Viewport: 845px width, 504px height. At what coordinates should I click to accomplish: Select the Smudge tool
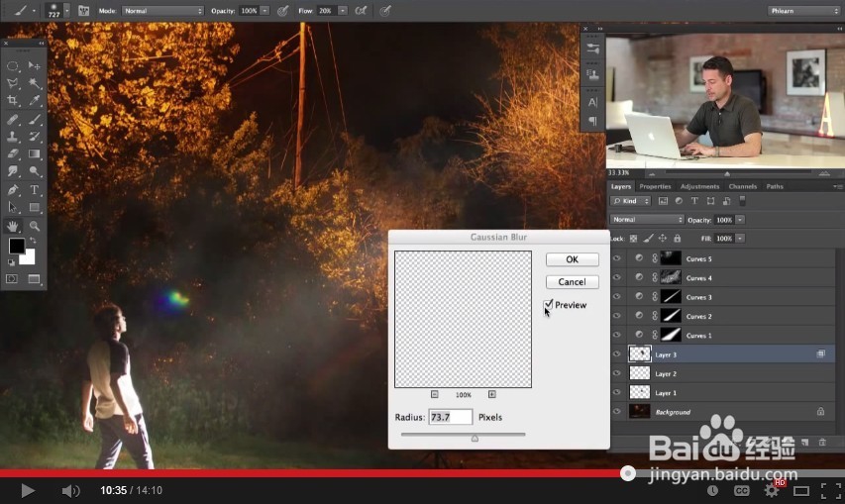coord(13,171)
